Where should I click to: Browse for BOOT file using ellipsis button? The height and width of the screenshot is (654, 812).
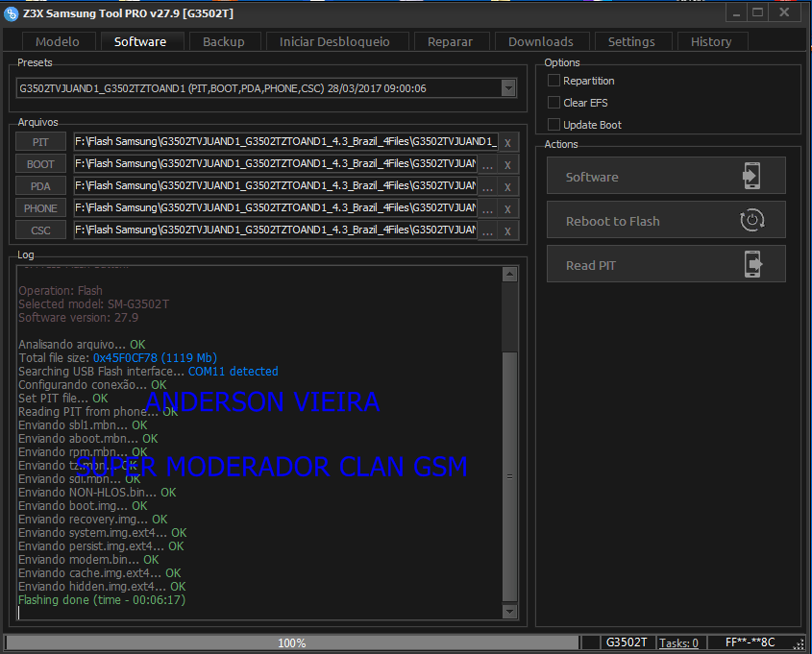[487, 165]
